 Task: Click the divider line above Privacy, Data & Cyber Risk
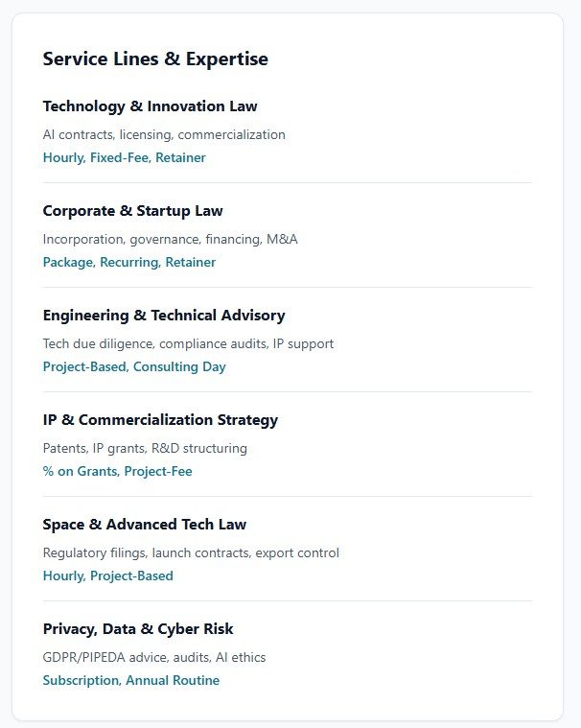coord(288,601)
